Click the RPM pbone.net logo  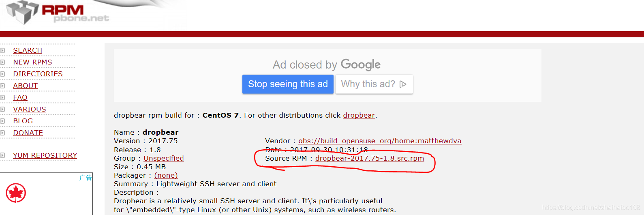pyautogui.click(x=58, y=13)
